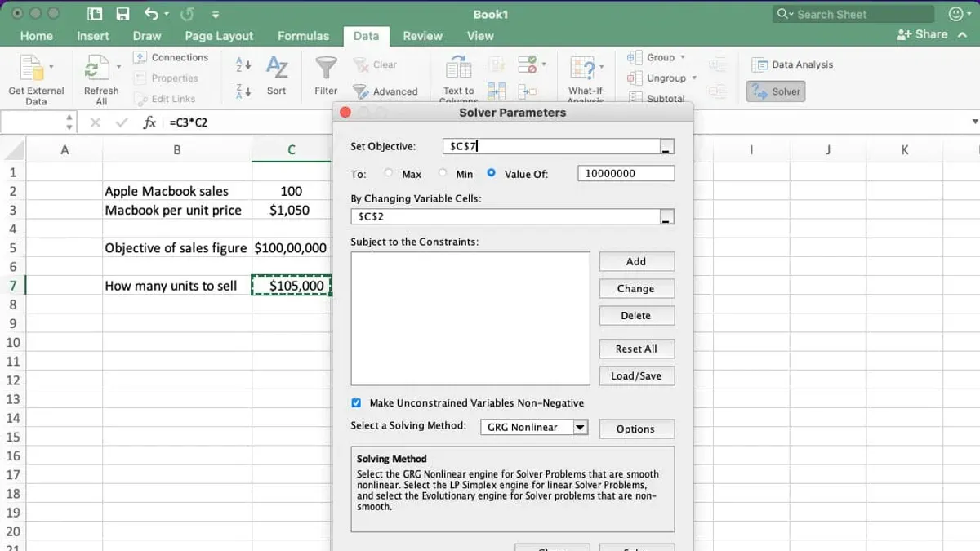Open the Draw tab
Viewport: 980px width, 551px height.
tap(147, 36)
